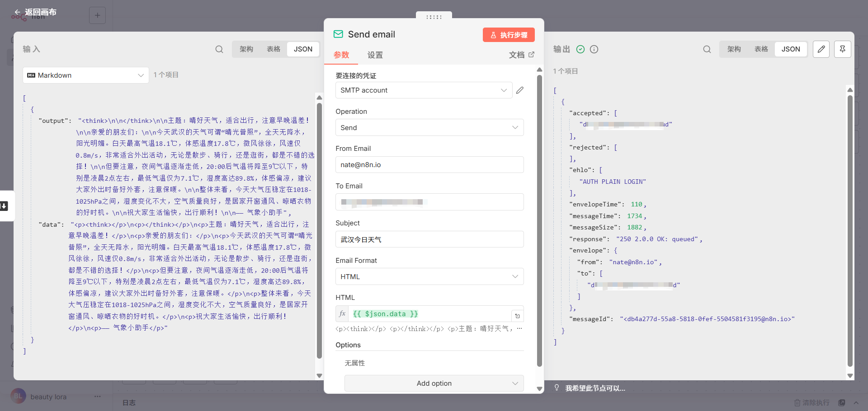Click the parameters panel vertical scrollbar

539,221
